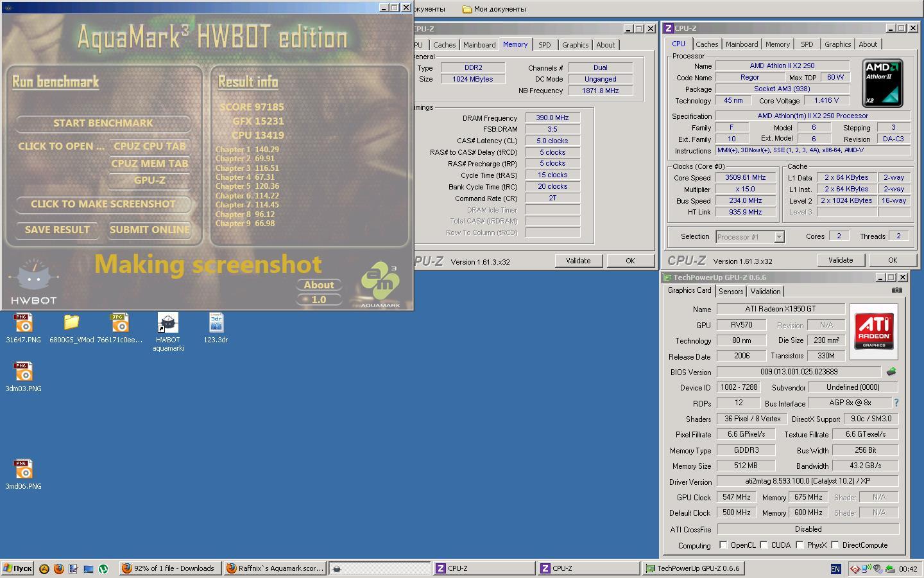
Task: Switch to the 92% of 1 file Downloads taskbar item
Action: coord(170,568)
